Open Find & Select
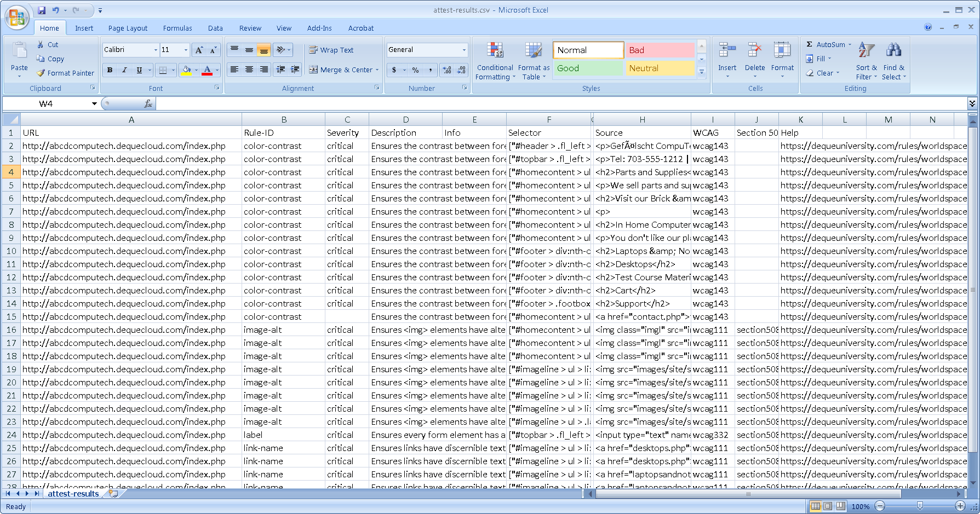Screen dimensions: 980x514 pyautogui.click(x=894, y=61)
